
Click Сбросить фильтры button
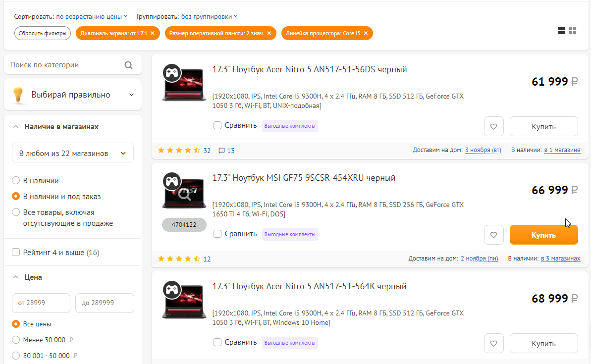[43, 33]
